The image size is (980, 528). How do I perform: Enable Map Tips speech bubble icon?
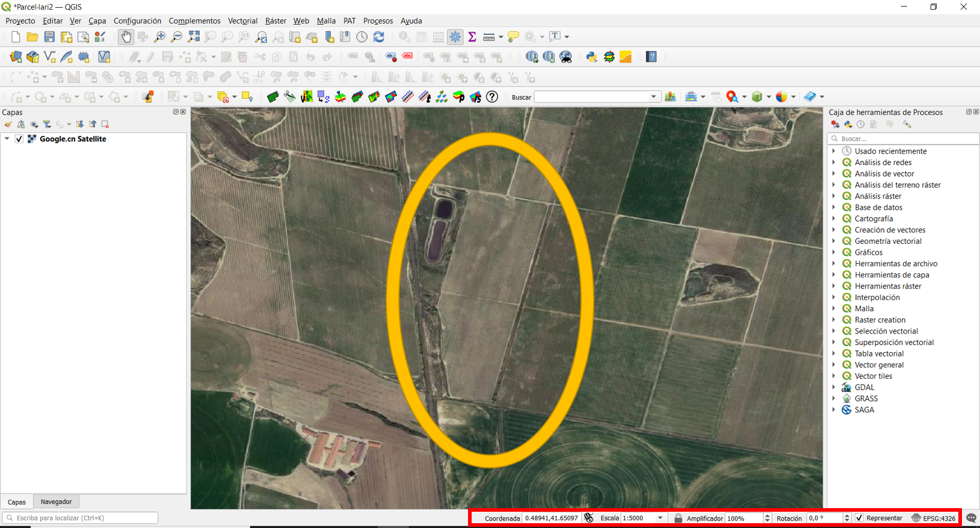tap(513, 37)
